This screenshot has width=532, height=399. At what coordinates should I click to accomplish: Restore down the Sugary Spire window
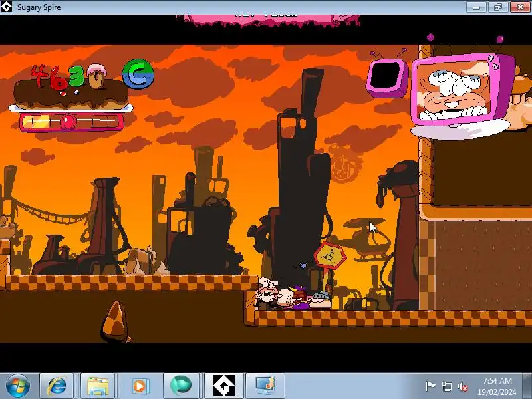pos(497,7)
